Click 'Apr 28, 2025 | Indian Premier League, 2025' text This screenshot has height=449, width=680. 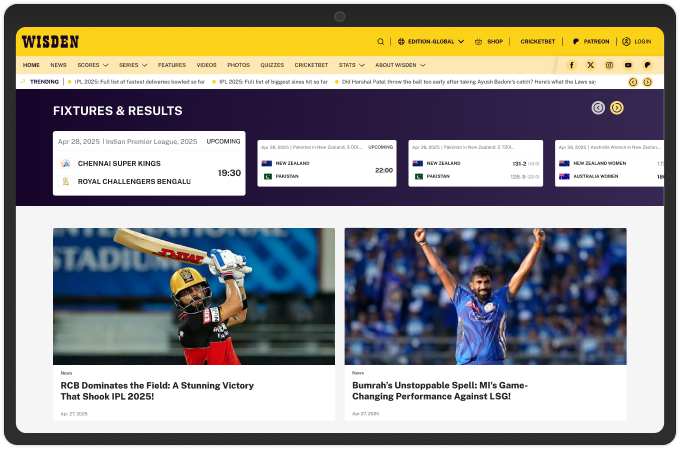click(128, 141)
